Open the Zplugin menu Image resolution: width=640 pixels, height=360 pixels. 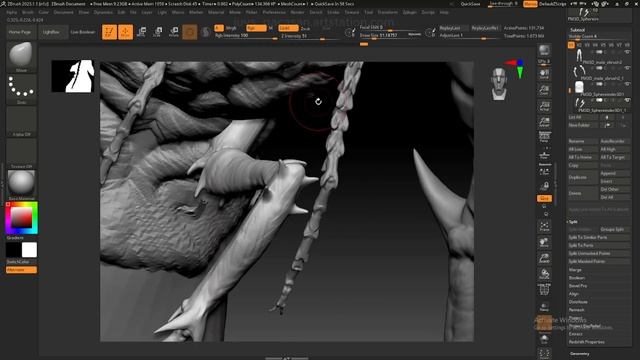409,12
